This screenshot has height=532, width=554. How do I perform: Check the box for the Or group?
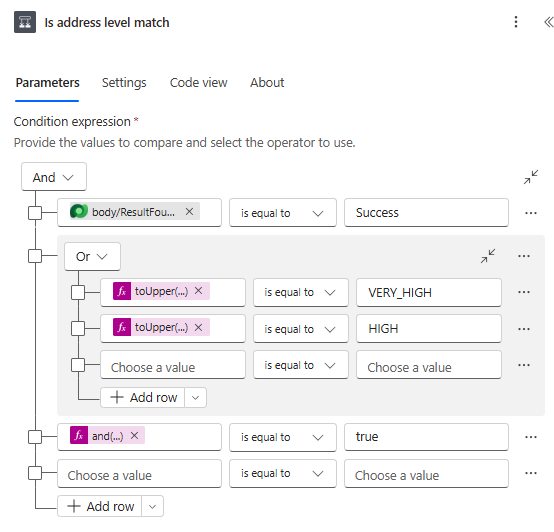(x=35, y=256)
